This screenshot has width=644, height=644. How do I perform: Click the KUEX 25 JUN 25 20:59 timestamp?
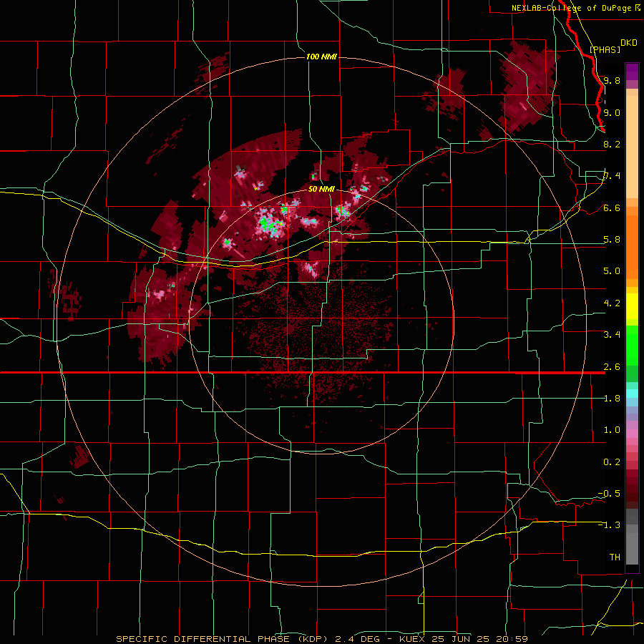coord(463,639)
